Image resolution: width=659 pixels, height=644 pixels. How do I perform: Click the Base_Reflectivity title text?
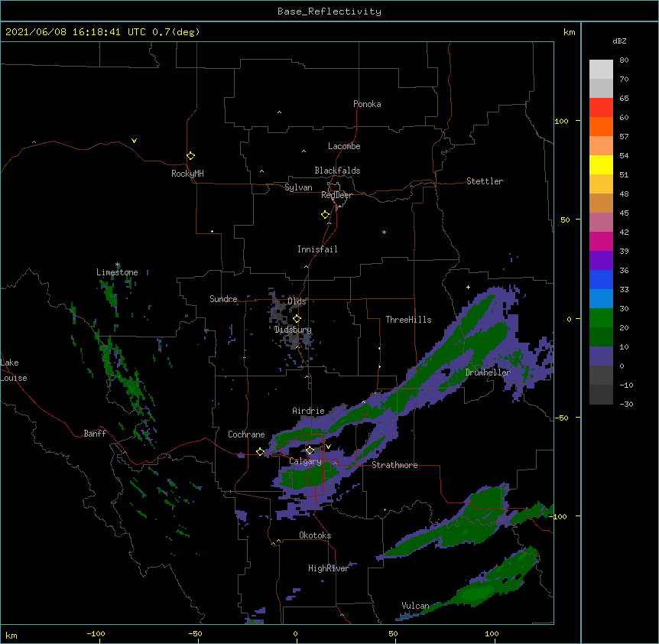pos(329,11)
